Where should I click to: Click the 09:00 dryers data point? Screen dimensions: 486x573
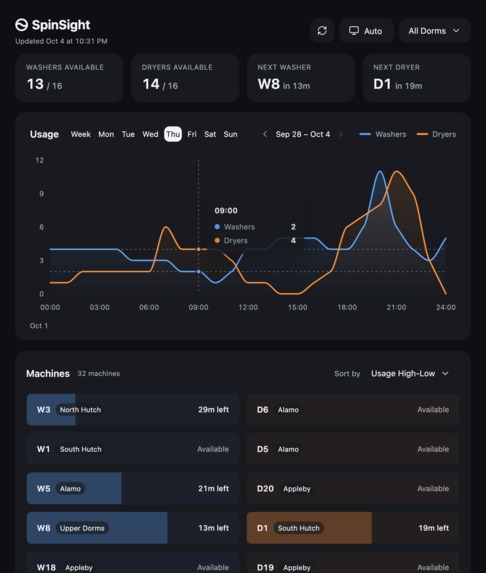point(198,249)
